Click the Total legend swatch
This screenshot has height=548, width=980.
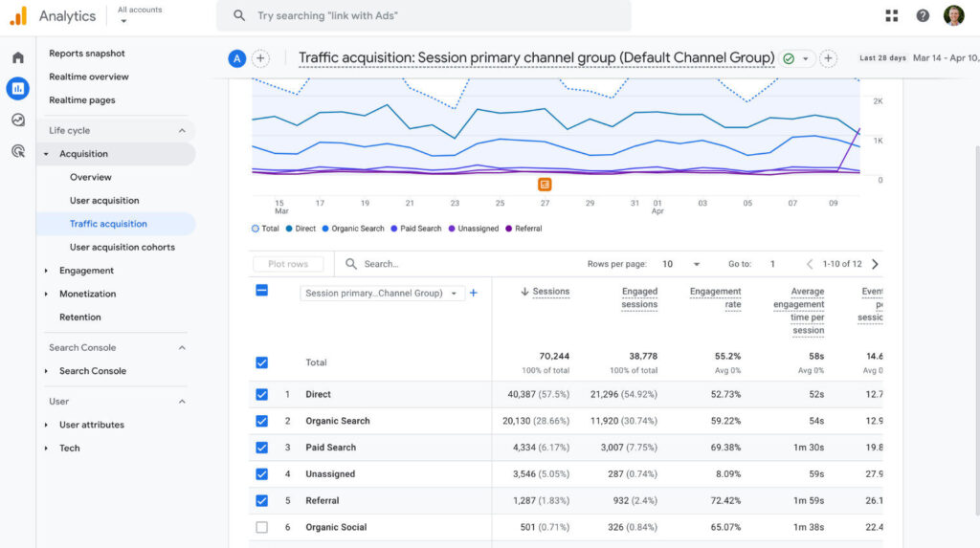coord(255,229)
